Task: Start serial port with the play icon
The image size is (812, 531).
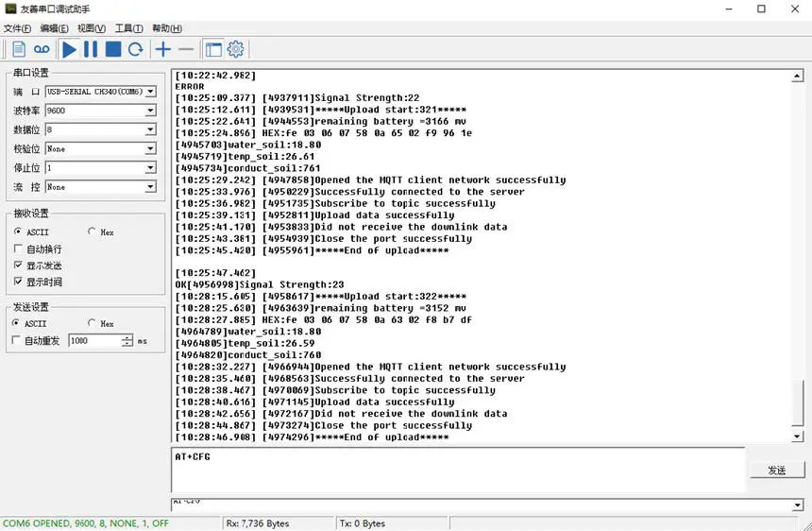Action: click(69, 49)
